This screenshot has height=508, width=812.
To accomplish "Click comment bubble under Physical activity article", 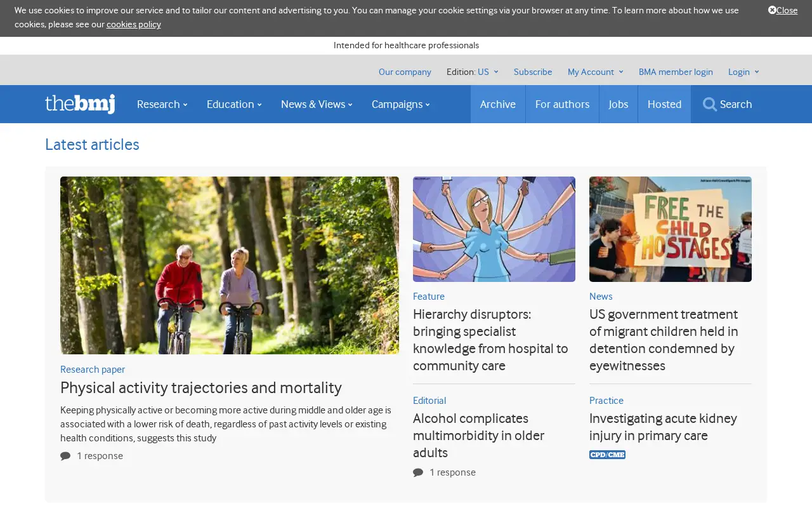I will (x=65, y=456).
